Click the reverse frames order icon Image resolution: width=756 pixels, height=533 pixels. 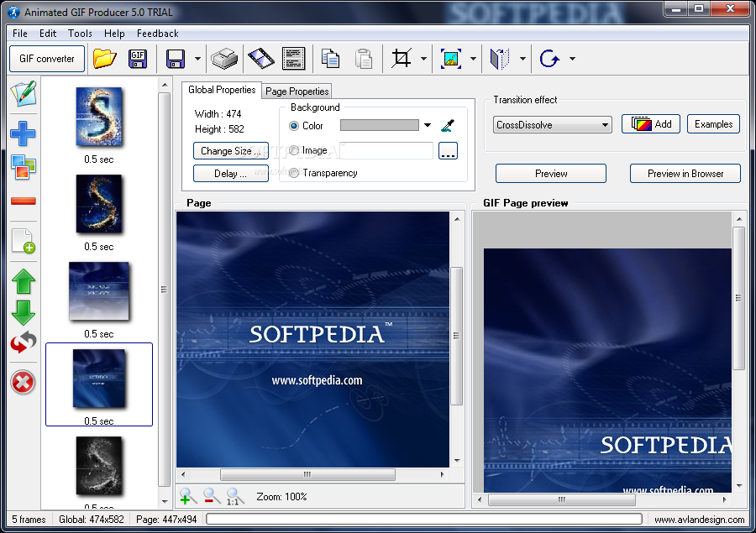(24, 342)
